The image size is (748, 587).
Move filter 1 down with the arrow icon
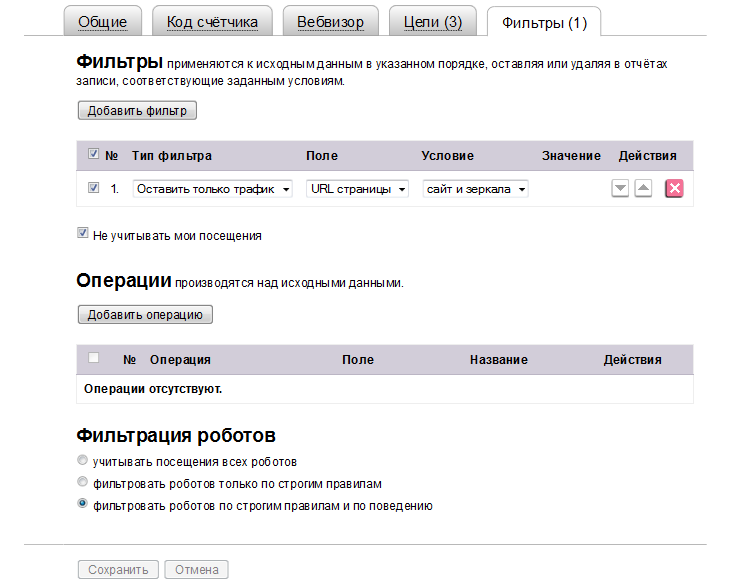[620, 189]
